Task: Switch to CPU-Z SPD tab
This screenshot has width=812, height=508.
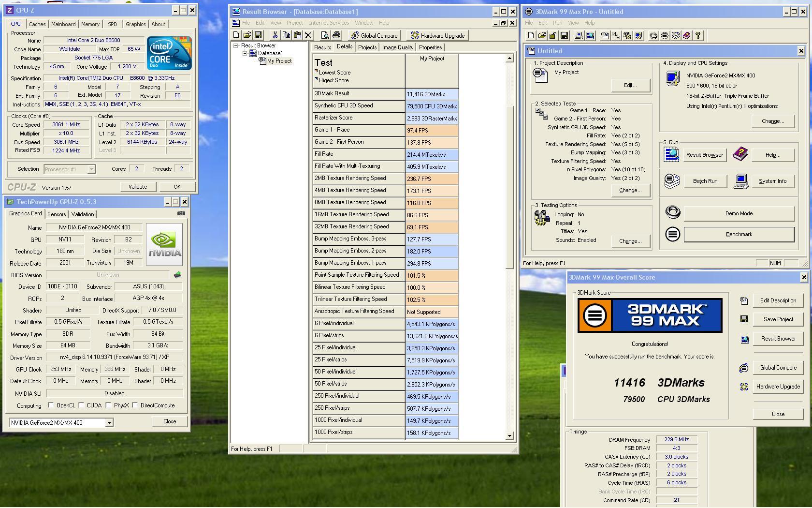Action: [113, 24]
